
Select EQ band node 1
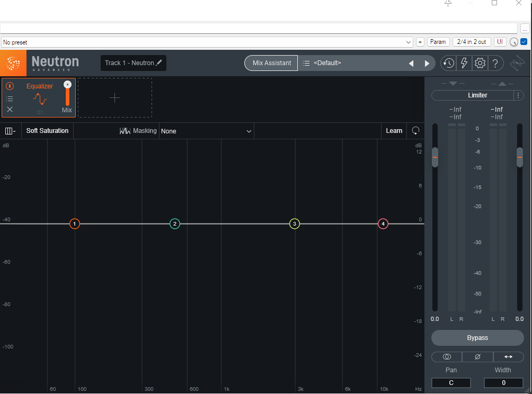click(75, 224)
